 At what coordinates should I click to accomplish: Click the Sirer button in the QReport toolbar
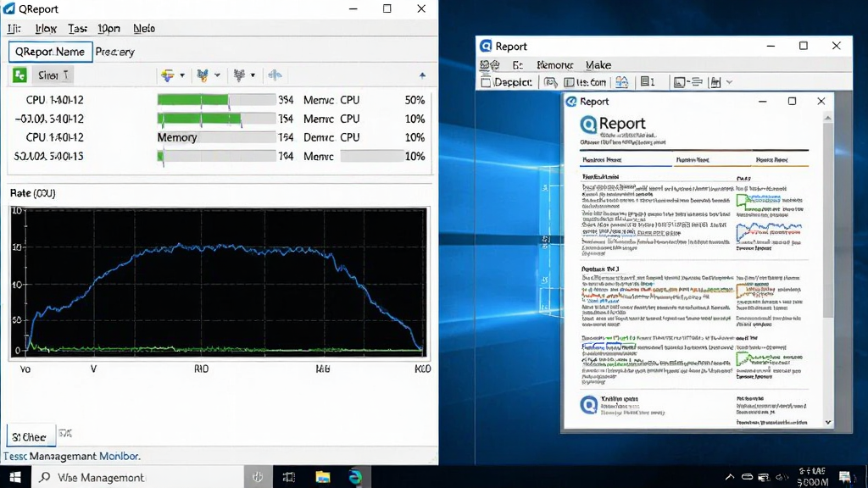(x=53, y=75)
